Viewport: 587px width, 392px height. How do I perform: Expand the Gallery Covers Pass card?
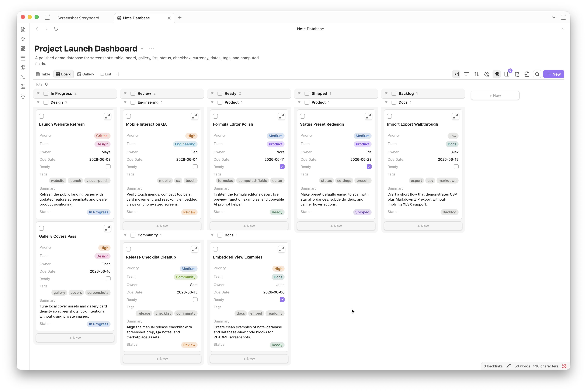108,228
